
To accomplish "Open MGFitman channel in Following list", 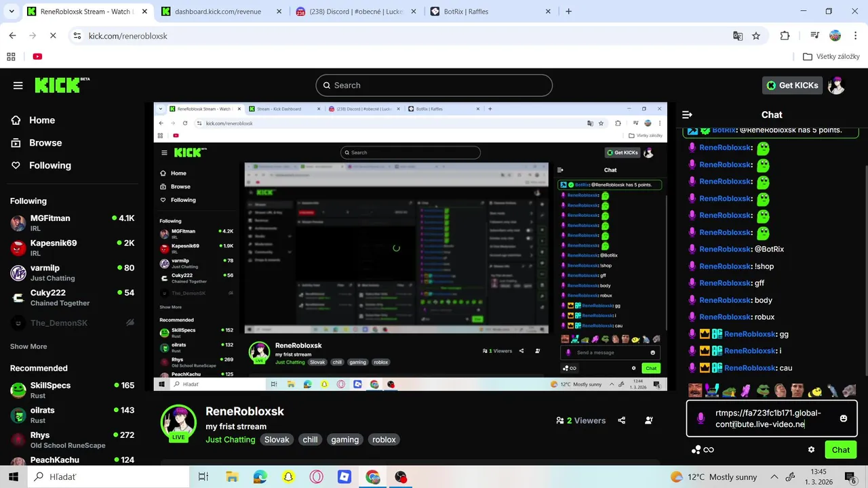I will coord(73,223).
